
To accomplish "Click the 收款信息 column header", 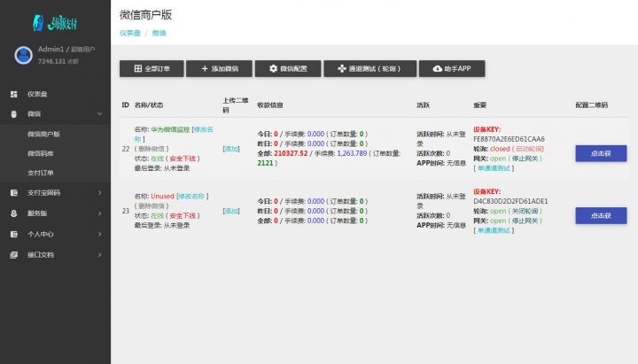I will coord(270,105).
